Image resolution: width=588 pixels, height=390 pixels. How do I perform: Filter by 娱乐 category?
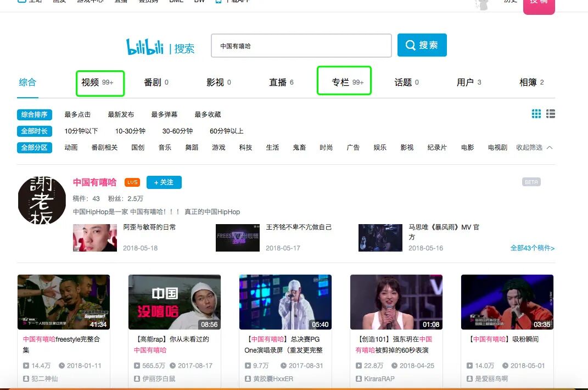click(x=380, y=148)
